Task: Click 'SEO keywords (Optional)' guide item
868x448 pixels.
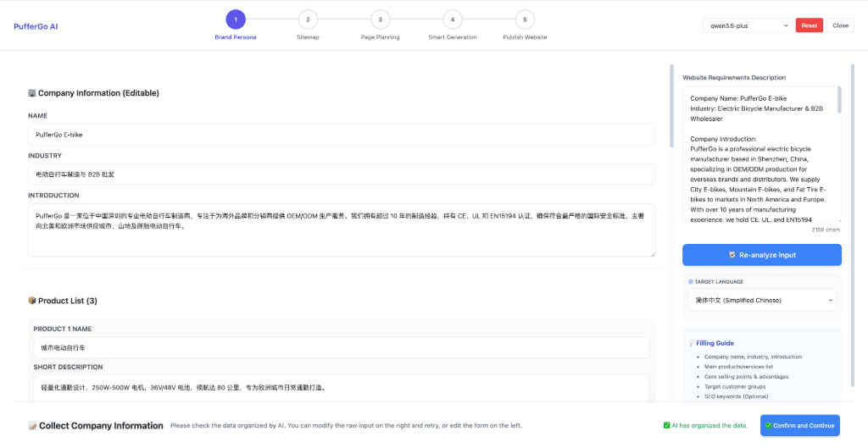Action: [737, 396]
